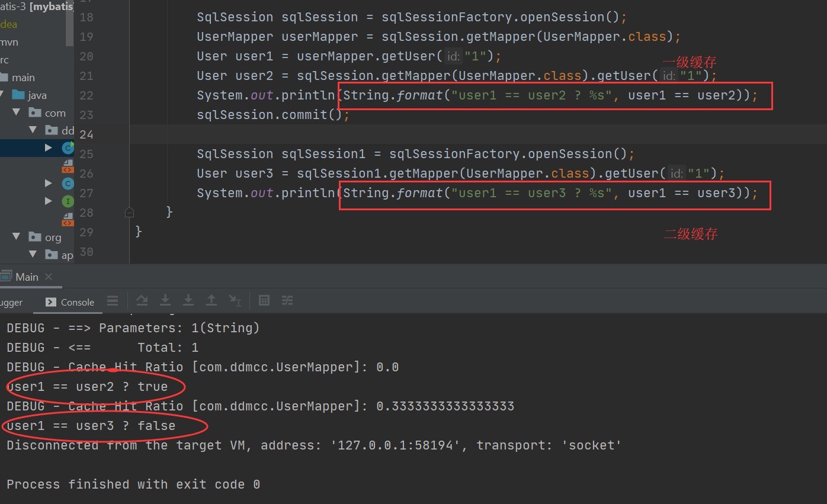
Task: Select the org package tree item
Action: pos(53,237)
